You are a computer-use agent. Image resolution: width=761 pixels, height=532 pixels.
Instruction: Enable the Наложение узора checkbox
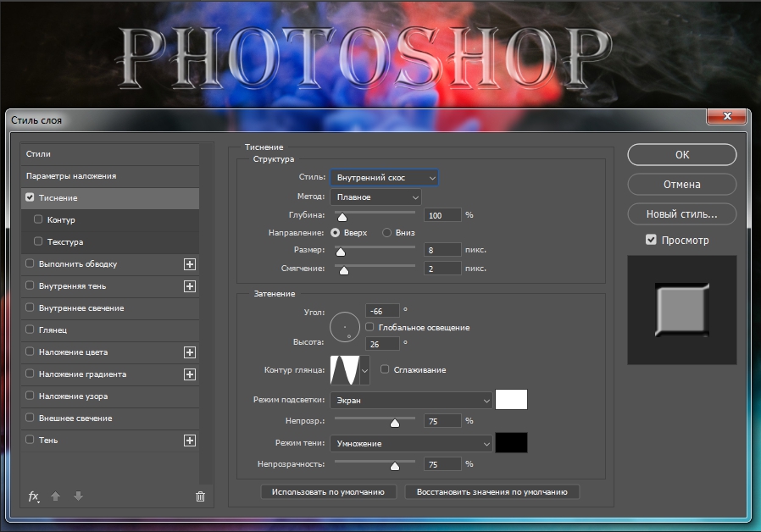[31, 396]
